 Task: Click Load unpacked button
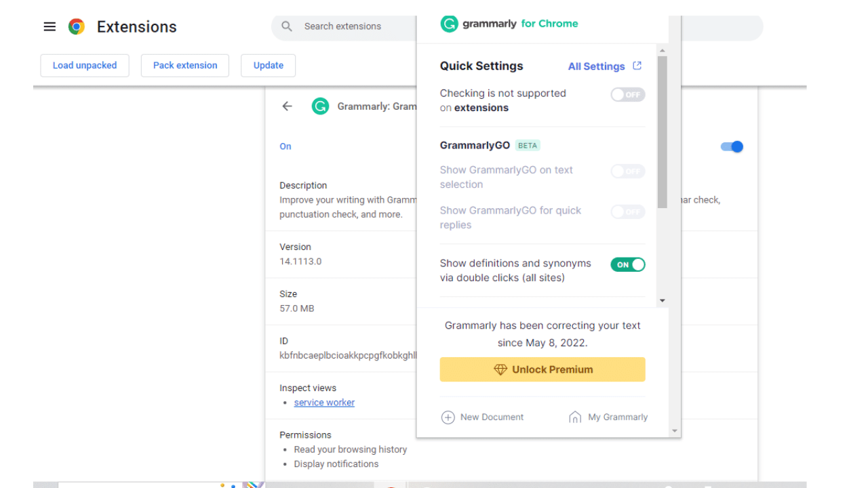[x=85, y=65]
